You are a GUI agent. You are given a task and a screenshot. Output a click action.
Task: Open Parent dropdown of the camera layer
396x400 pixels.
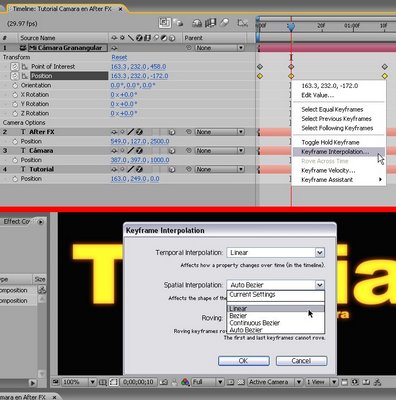point(220,48)
